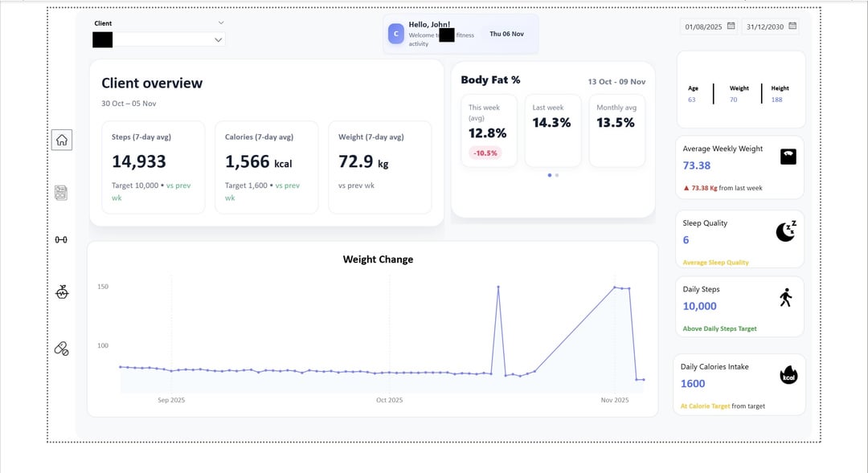Open calendar picker for start date 01/08/2025
The width and height of the screenshot is (868, 473).
731,27
